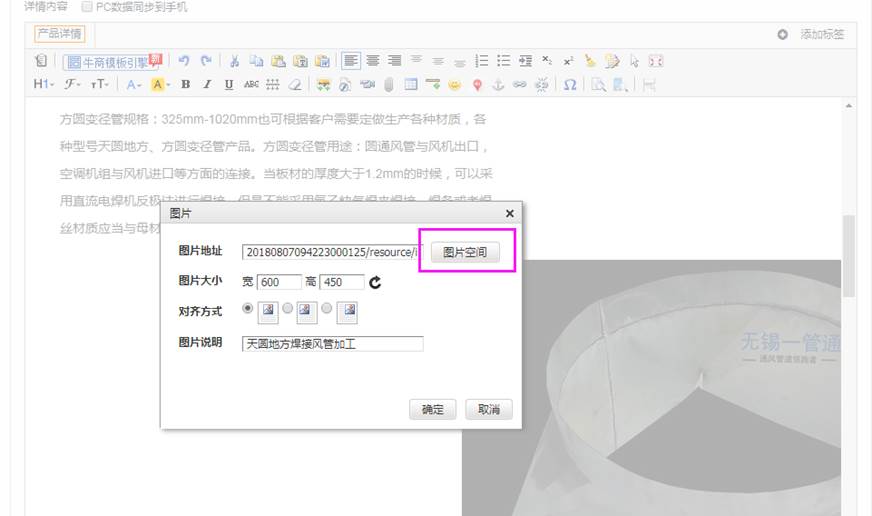Viewport: 872px width, 516px height.
Task: Click the editor scrollbar up arrow
Action: pos(849,106)
